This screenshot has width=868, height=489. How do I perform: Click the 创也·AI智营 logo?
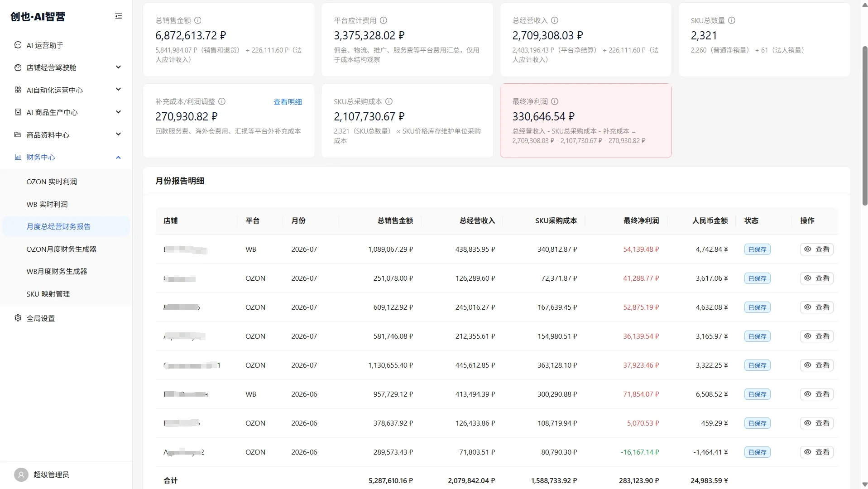click(x=38, y=16)
